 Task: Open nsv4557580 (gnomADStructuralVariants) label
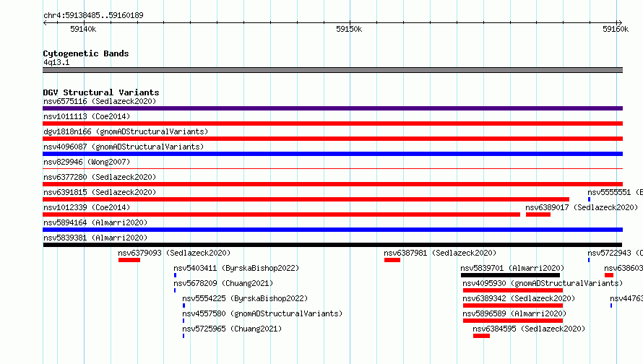(262, 313)
